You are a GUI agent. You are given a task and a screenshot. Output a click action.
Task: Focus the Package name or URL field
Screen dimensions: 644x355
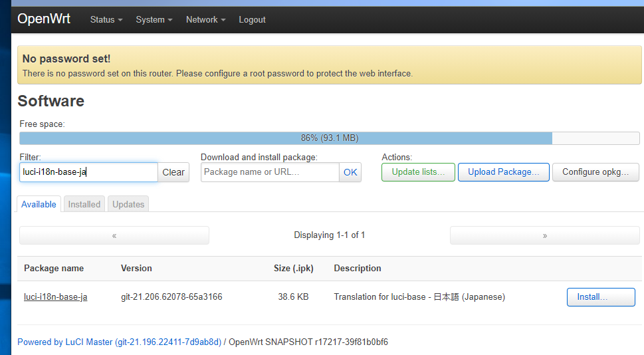(x=270, y=172)
